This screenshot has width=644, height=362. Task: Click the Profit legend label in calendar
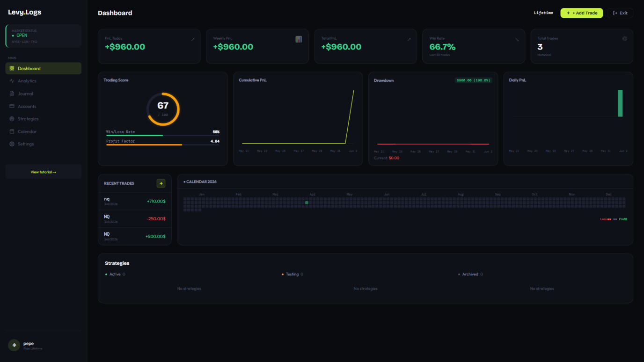tap(623, 219)
